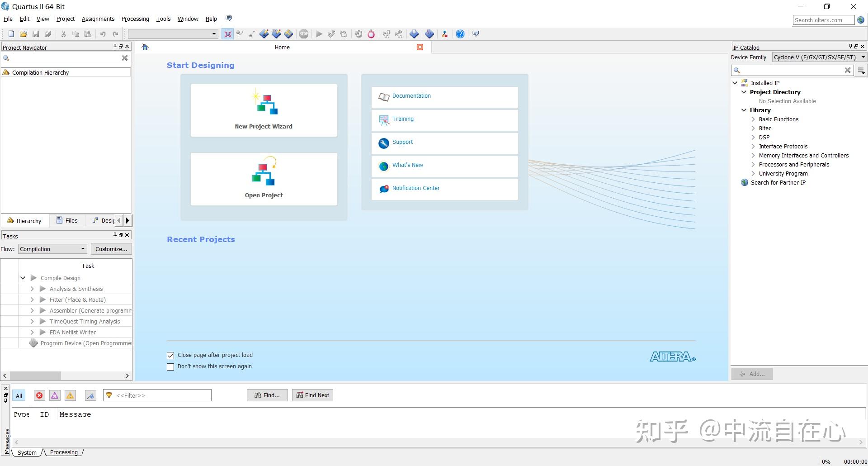Click the Home tab house icon

click(x=145, y=47)
